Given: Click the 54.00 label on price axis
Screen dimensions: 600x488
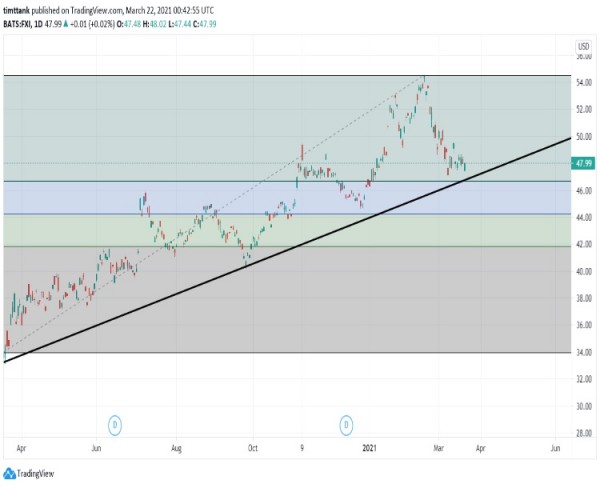Looking at the screenshot, I should [582, 83].
